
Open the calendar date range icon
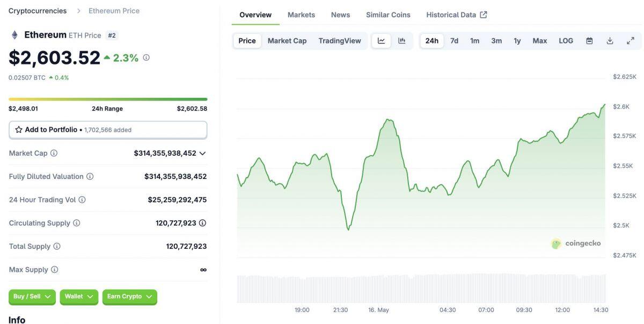tap(589, 40)
